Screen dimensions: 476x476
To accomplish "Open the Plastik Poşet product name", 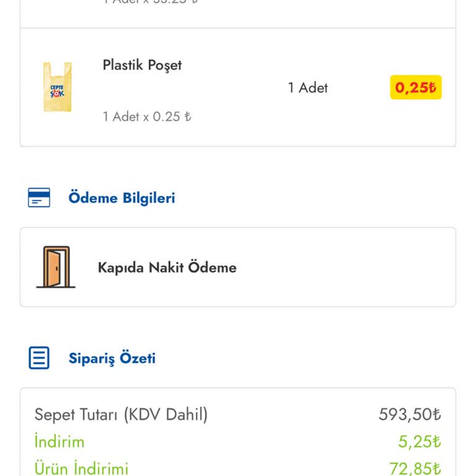I will click(x=142, y=65).
